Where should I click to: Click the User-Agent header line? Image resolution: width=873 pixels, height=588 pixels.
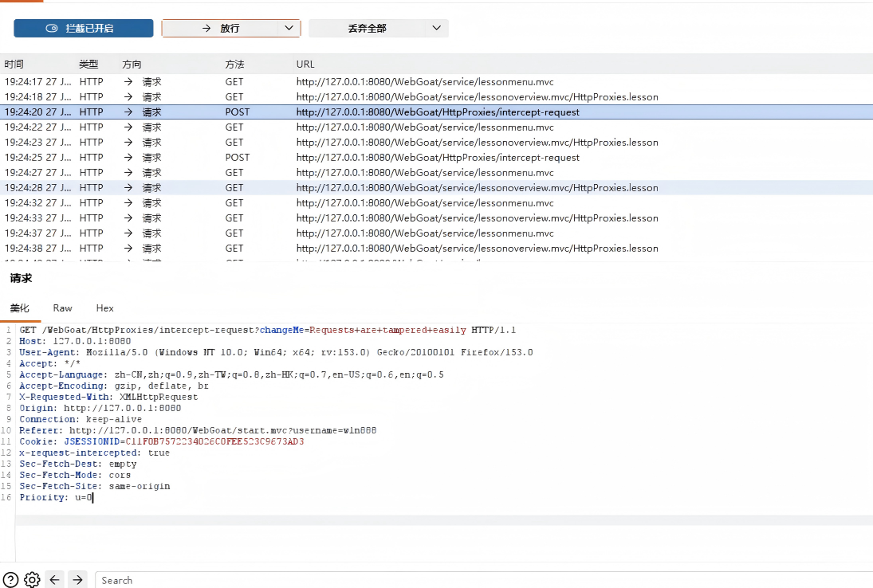coord(276,352)
